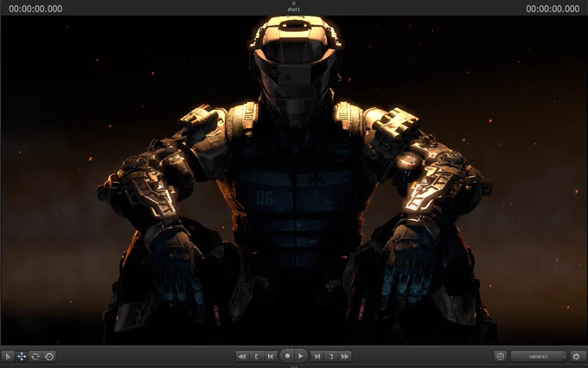
Task: Step forward one frame
Action: pyautogui.click(x=317, y=356)
